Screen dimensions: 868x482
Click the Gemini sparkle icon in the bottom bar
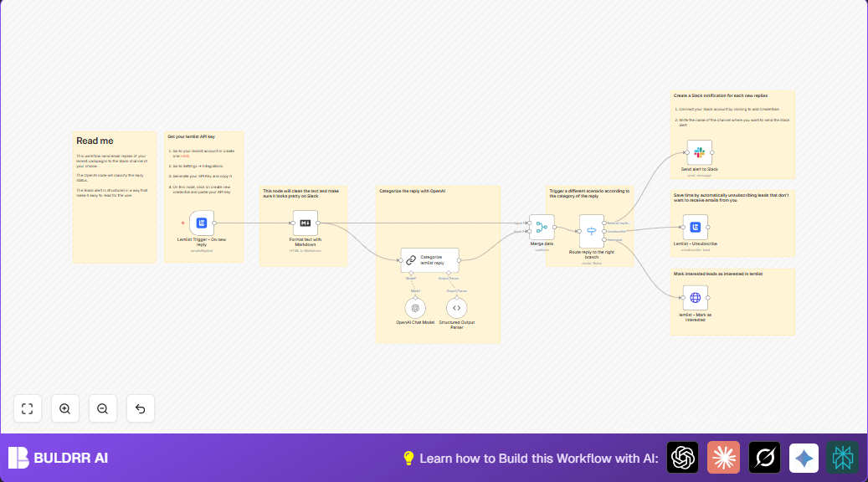(x=804, y=458)
